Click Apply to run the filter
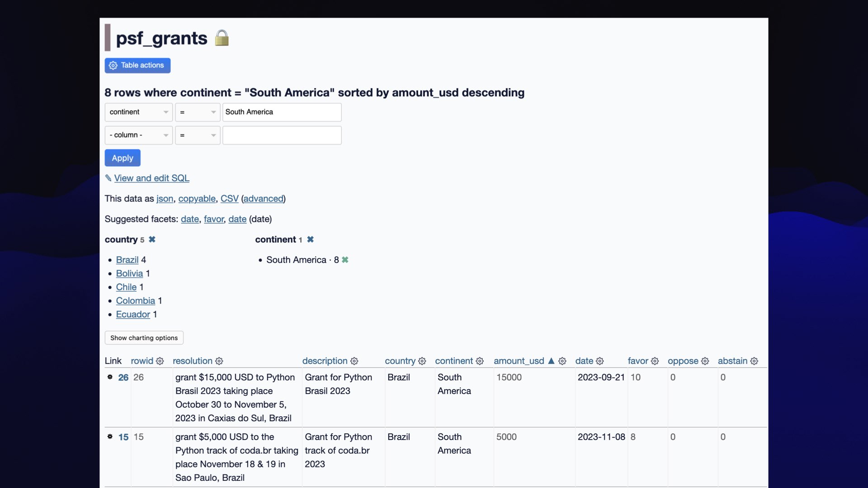The image size is (868, 488). 122,158
